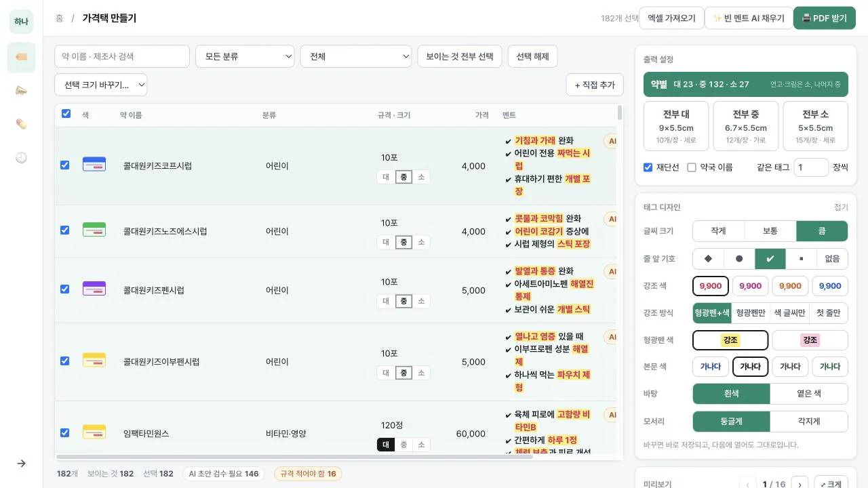Open the clock icon page in sidebar
Screen dimensions: 868x488
(x=21, y=157)
